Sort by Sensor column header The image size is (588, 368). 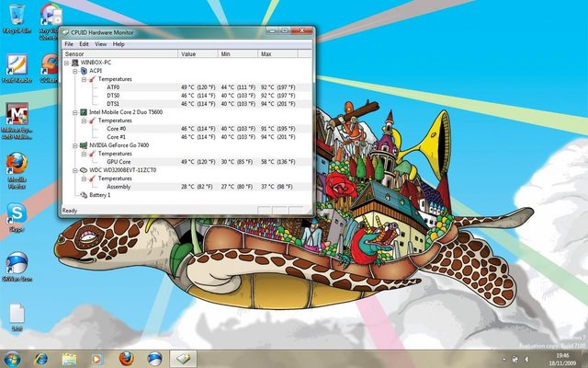click(120, 54)
